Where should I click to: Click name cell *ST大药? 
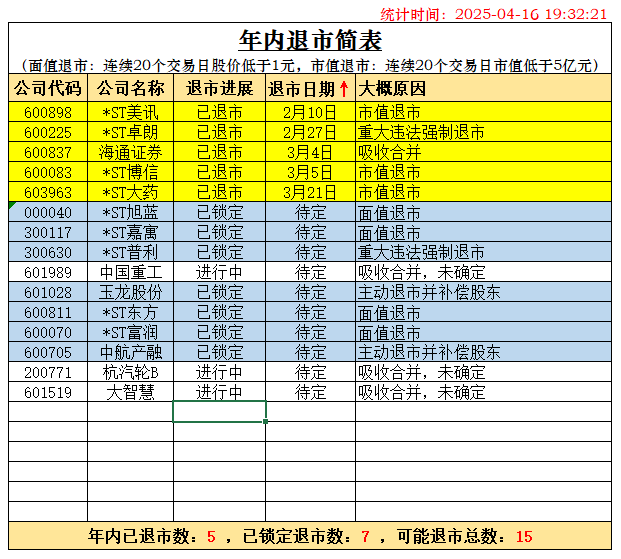[x=130, y=192]
